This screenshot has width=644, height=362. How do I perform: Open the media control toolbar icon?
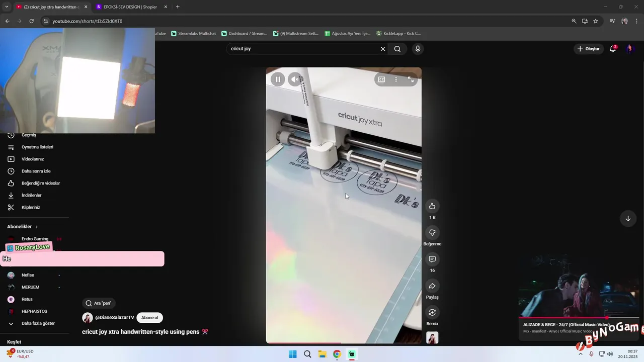[612, 21]
